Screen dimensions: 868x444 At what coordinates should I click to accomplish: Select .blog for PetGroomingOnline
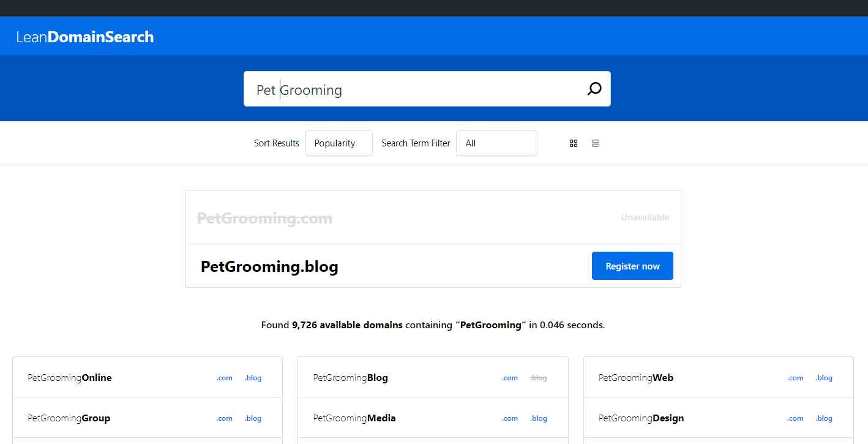tap(253, 378)
